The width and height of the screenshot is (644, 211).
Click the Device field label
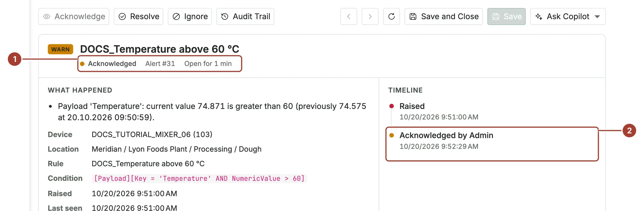tap(60, 135)
